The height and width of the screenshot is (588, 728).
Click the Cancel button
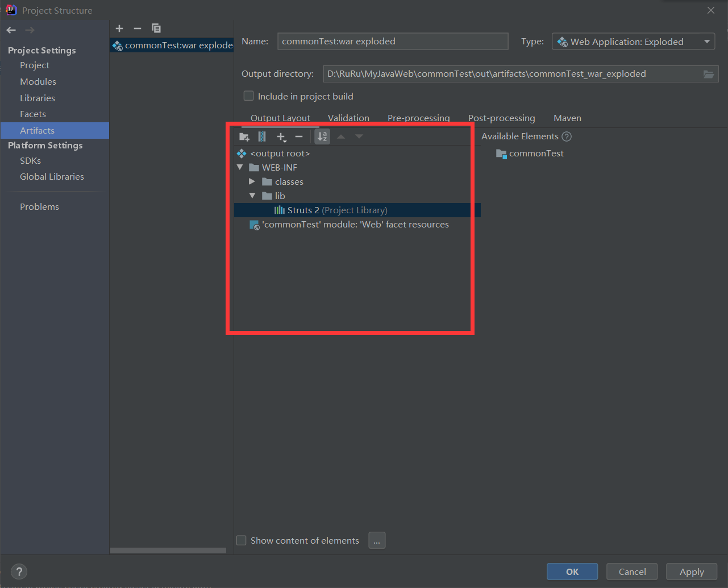(x=632, y=572)
